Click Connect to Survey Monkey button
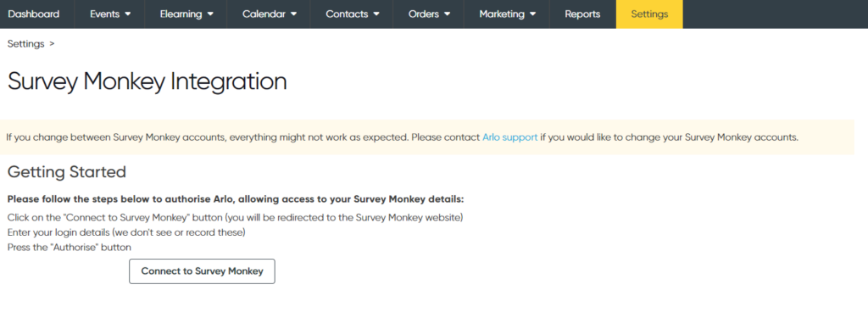This screenshot has height=335, width=868. [202, 271]
